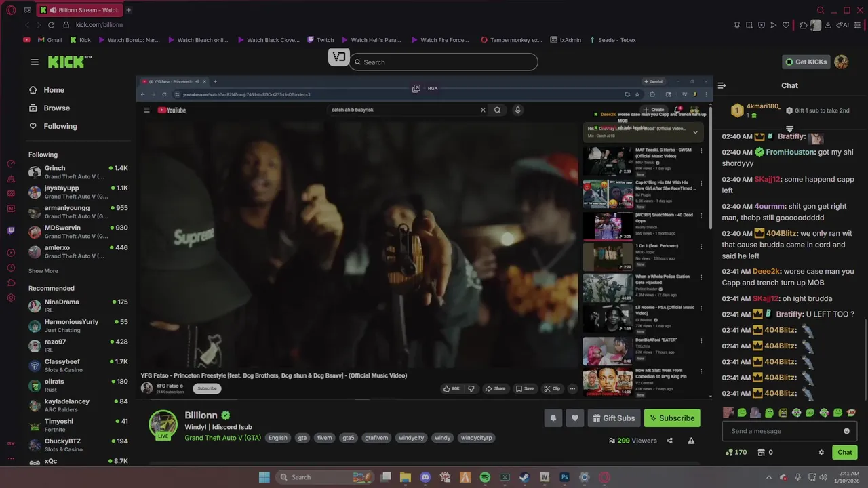Open the emoji picker in message box

pos(846,431)
